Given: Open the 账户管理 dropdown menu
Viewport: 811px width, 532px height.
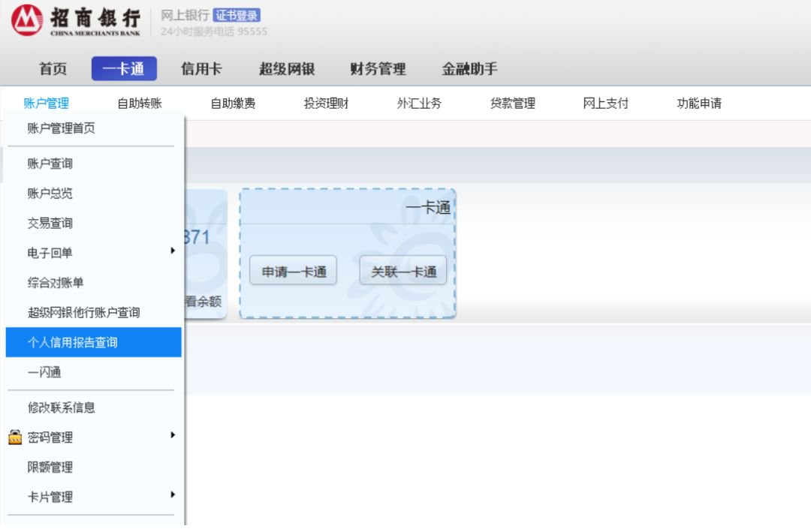Looking at the screenshot, I should click(47, 104).
